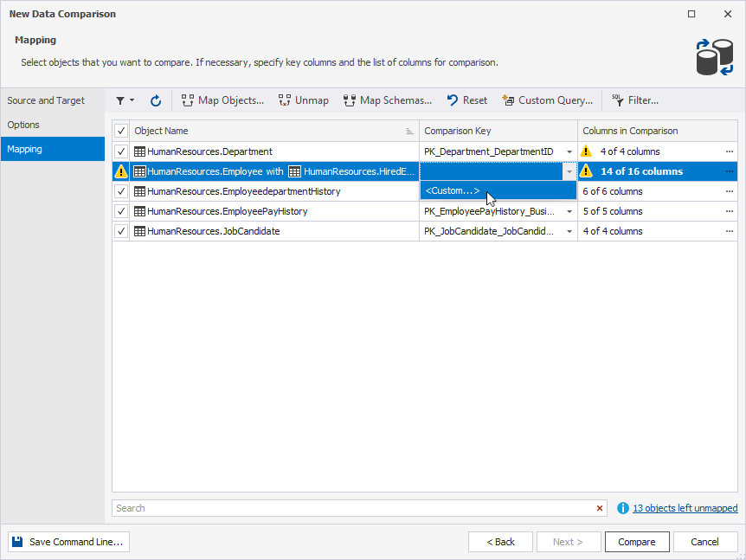
Task: Open the filter dropdown arrow on the toolbar
Action: click(132, 100)
